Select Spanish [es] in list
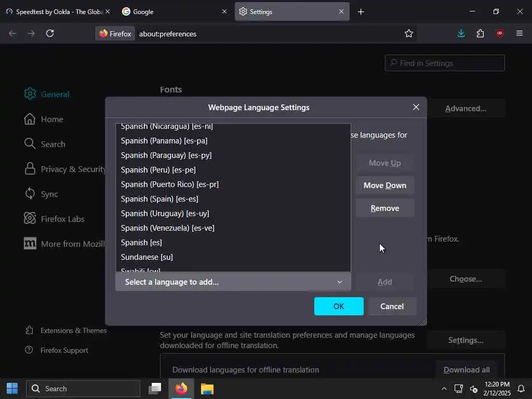Screen dimensions: 532x399 233,243
